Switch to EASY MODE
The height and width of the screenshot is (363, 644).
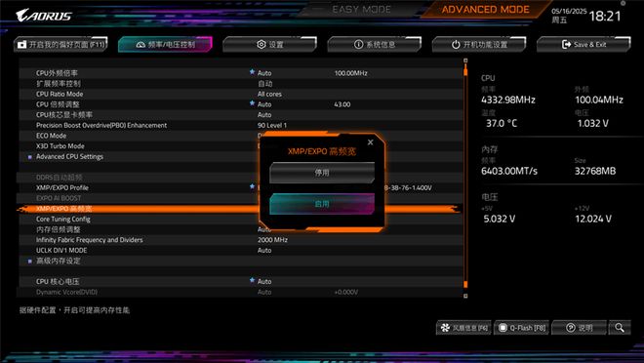361,10
